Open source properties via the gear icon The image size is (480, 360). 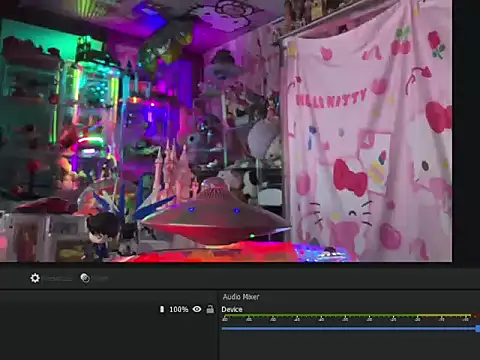35,278
